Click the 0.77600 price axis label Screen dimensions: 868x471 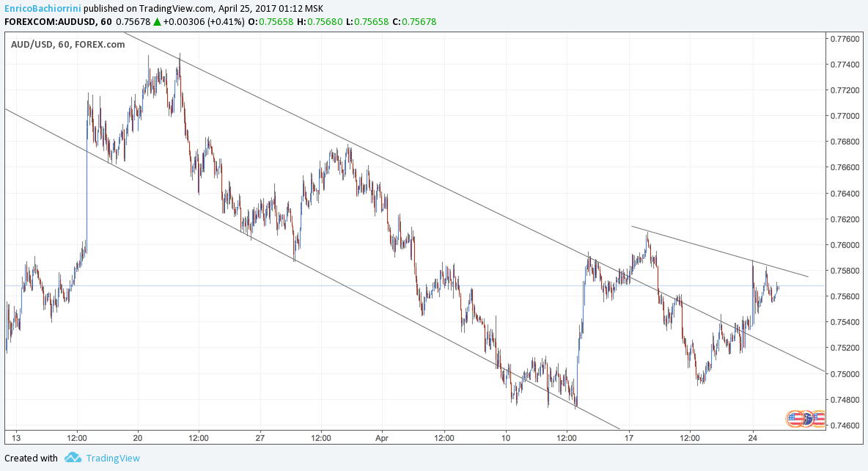pos(845,39)
